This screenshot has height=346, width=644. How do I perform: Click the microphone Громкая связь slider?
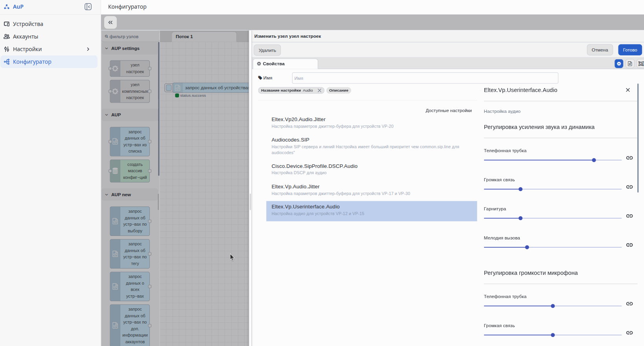pyautogui.click(x=552, y=335)
